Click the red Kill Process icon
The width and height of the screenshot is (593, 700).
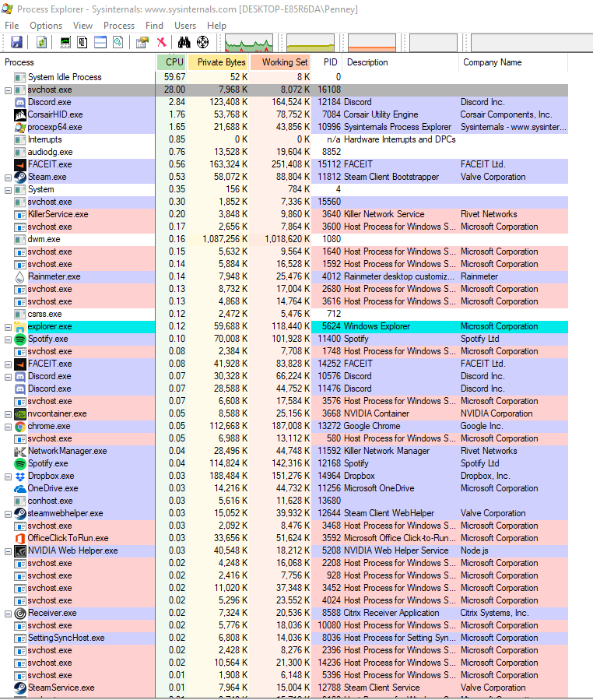162,42
